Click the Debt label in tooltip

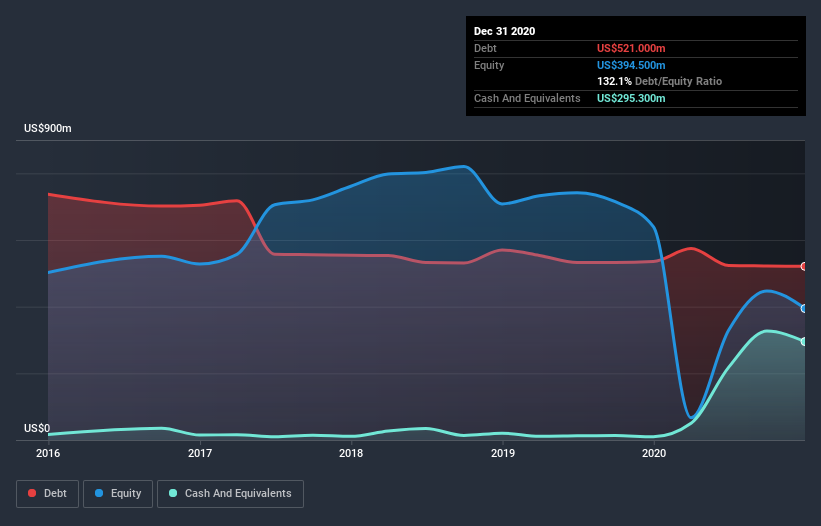485,48
